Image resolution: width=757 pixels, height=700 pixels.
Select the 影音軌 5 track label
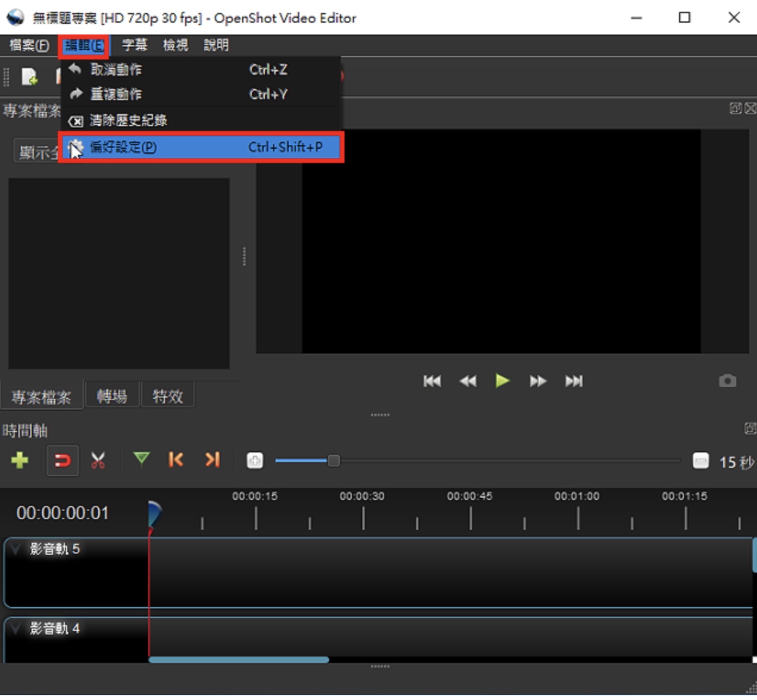click(x=55, y=548)
